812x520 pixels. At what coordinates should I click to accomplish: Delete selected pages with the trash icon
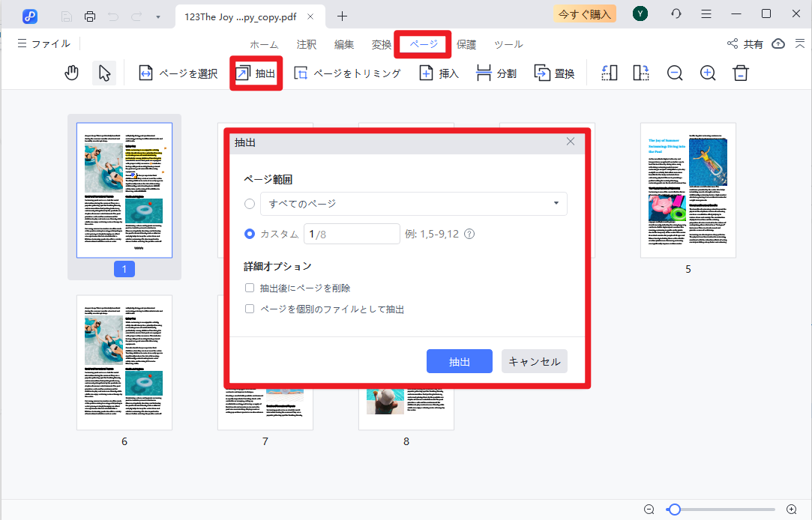[740, 72]
